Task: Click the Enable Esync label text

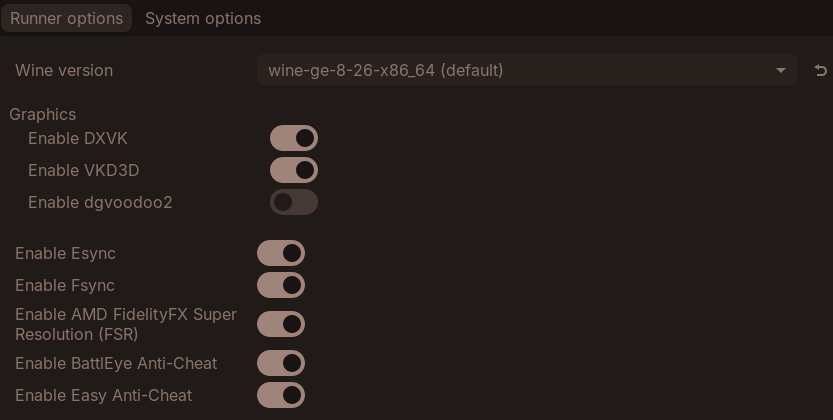Action: 65,254
